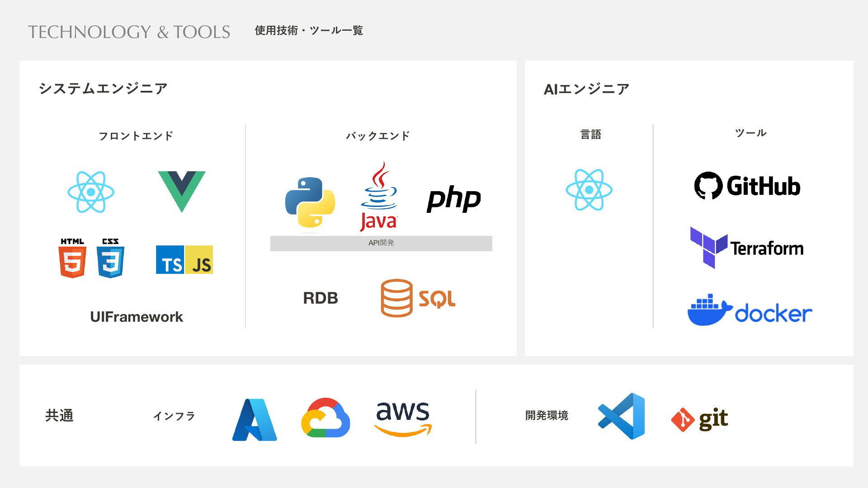Click the UIFramework text label

[x=137, y=317]
